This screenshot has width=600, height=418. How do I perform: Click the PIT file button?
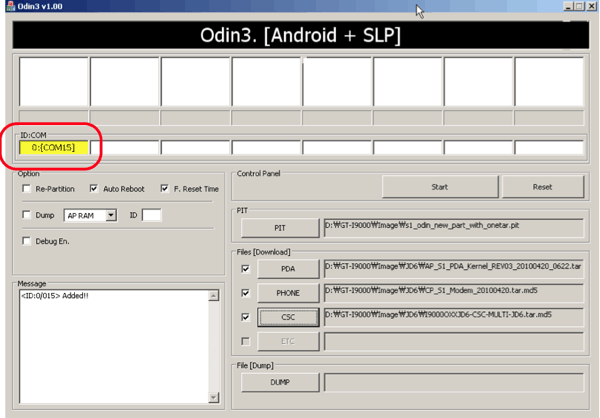(x=281, y=228)
